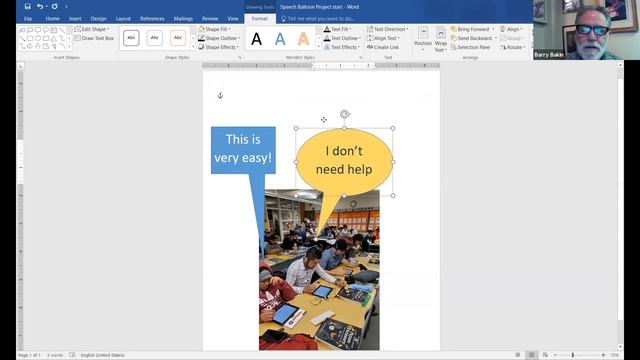This screenshot has height=360, width=640.
Task: Select the blue 'This is very easy!' callout
Action: (x=243, y=150)
